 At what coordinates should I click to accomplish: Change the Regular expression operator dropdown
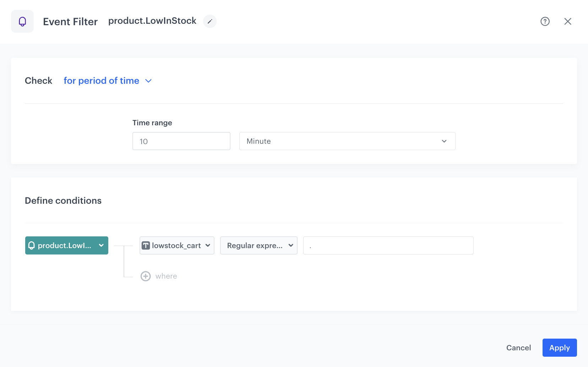coord(258,245)
